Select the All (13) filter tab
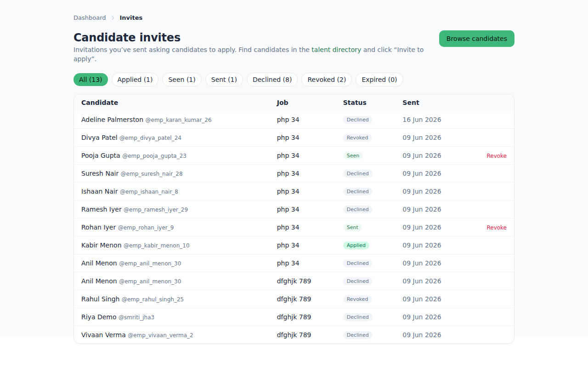This screenshot has height=368, width=588. tap(90, 80)
